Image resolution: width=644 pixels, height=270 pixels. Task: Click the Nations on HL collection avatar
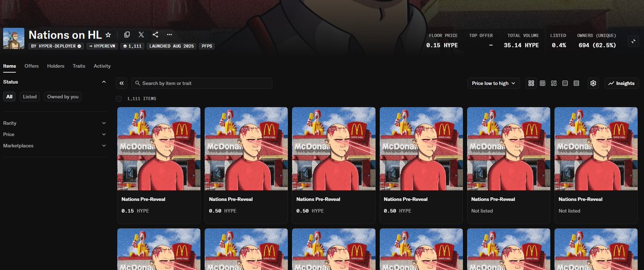[x=13, y=39]
